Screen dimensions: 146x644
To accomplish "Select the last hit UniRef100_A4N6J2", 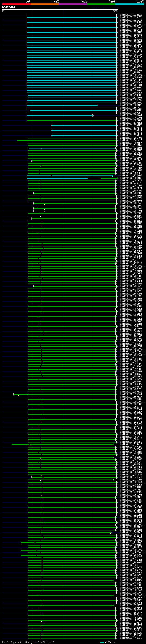I will pyautogui.click(x=131, y=638).
